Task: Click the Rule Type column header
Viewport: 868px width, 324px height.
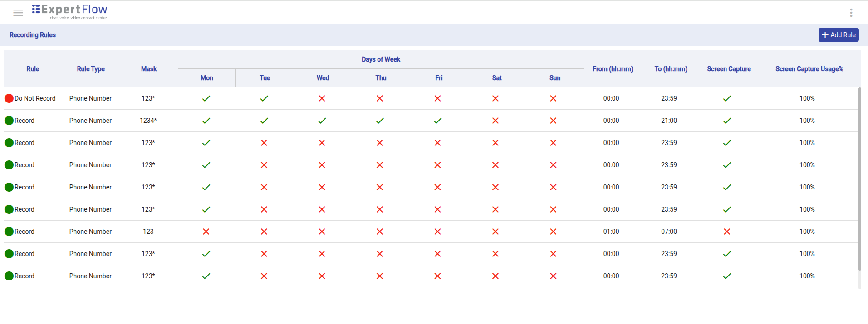Action: (x=91, y=69)
